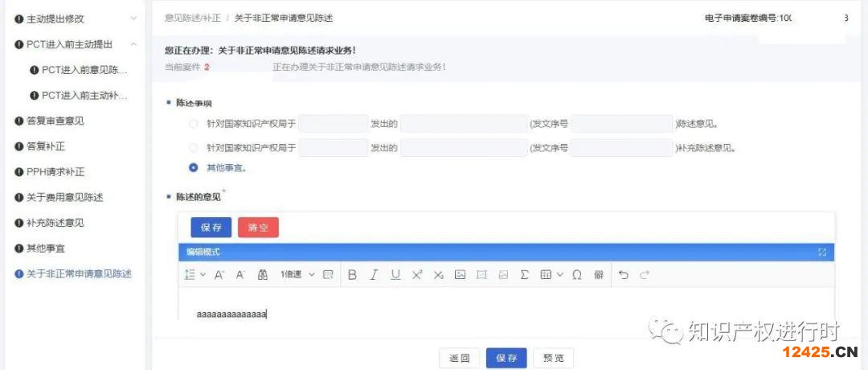Screen dimensions: 868x370
Task: Open 答复审查意见 in the sidebar
Action: [55, 121]
